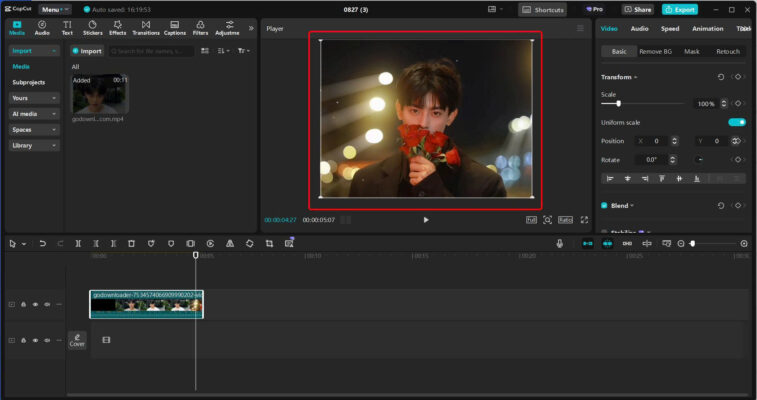757x400 pixels.
Task: Open the Captions panel
Action: click(175, 28)
